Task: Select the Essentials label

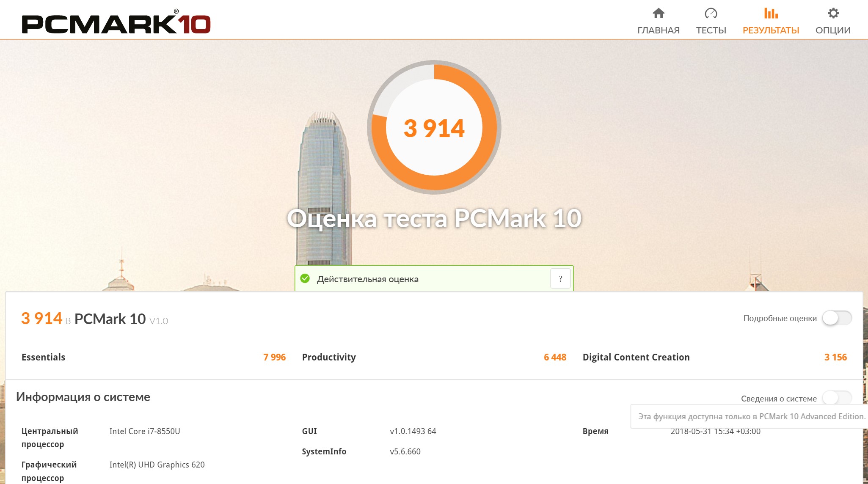Action: coord(43,357)
